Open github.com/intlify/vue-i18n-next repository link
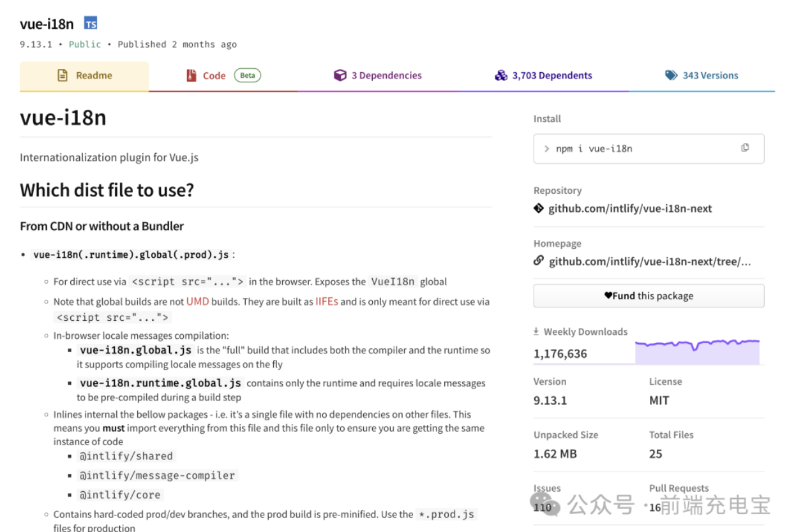Viewport: 796px width, 532px height. [x=630, y=209]
